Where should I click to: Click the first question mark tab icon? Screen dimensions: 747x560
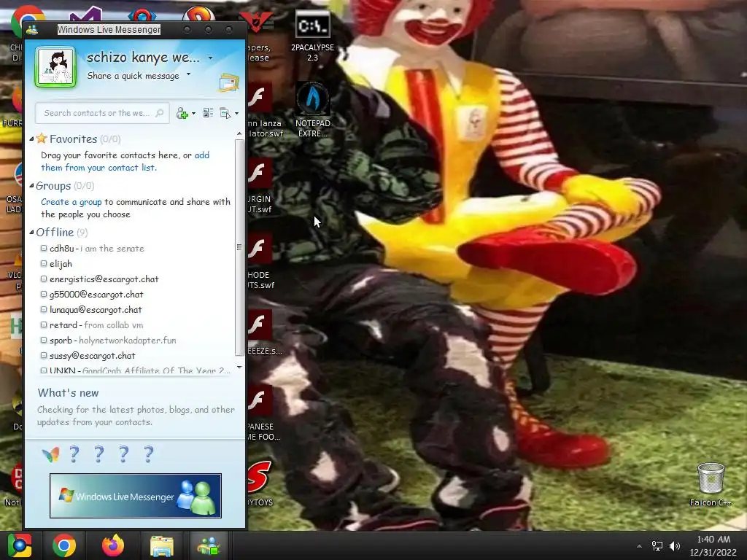[x=74, y=454]
